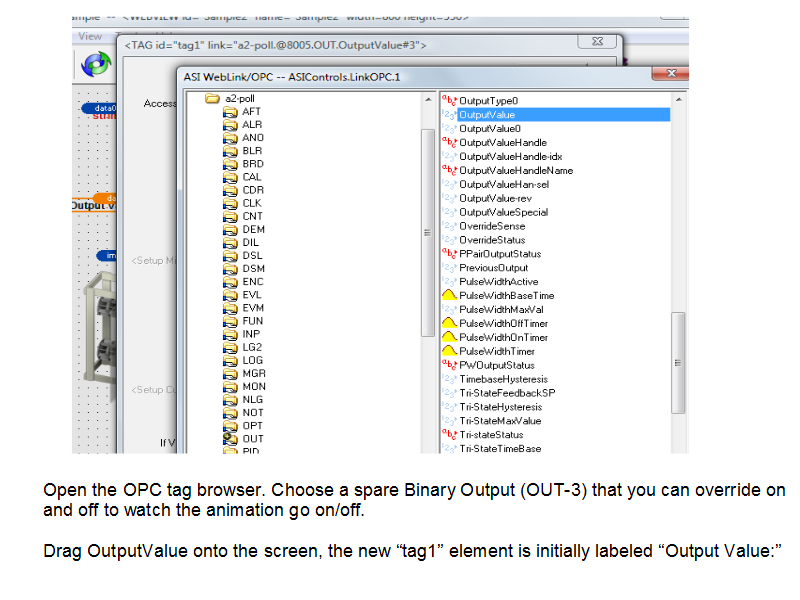
Task: Click the ALR folder icon
Action: [x=230, y=125]
